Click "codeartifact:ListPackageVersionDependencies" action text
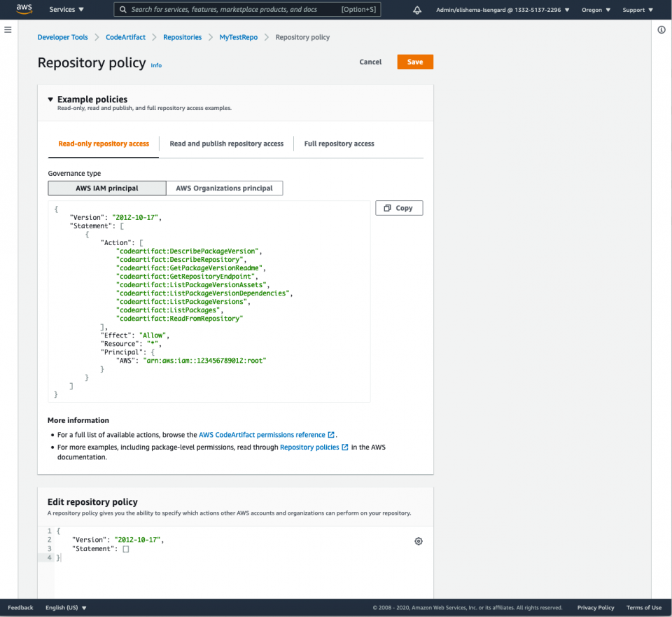 202,293
